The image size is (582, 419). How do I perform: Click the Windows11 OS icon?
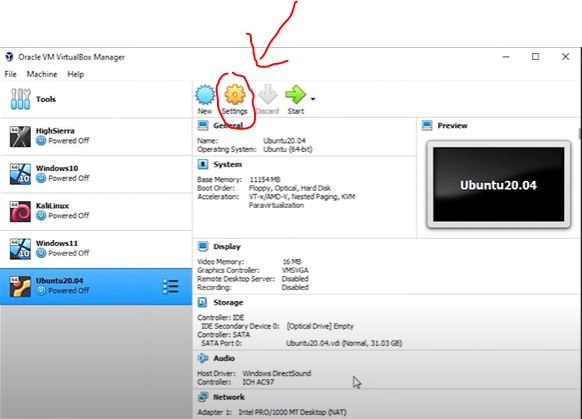pyautogui.click(x=20, y=249)
